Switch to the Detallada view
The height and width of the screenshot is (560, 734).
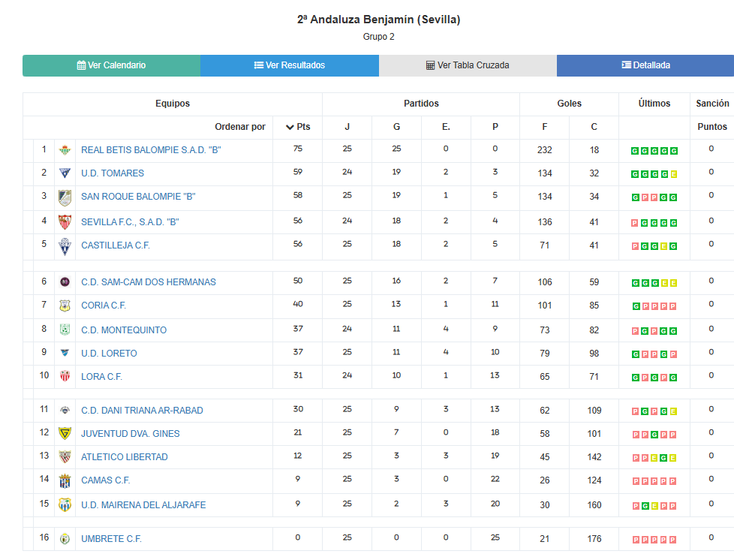[x=645, y=65]
